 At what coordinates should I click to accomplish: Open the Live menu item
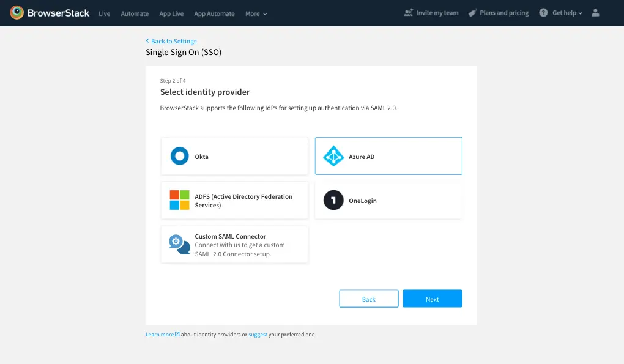click(x=105, y=13)
